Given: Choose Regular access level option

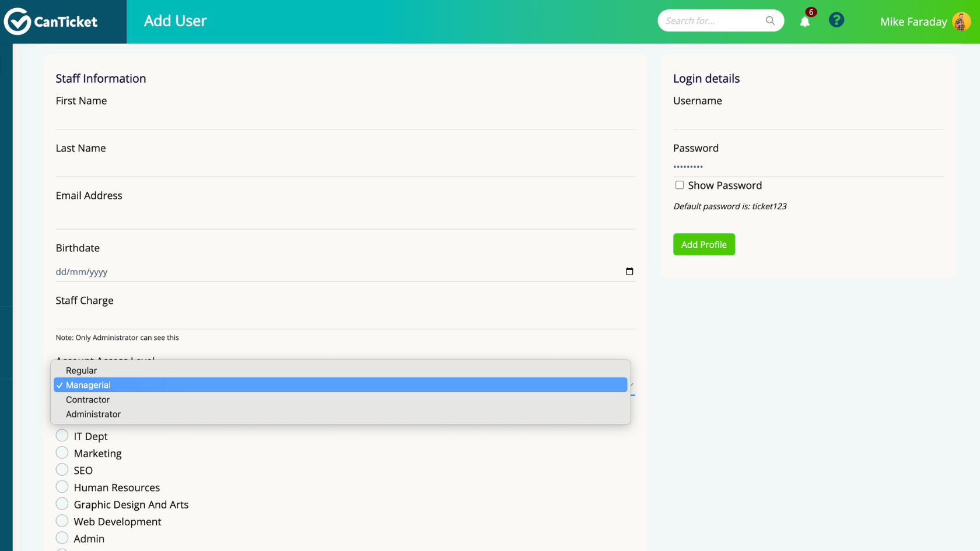Looking at the screenshot, I should [x=341, y=370].
